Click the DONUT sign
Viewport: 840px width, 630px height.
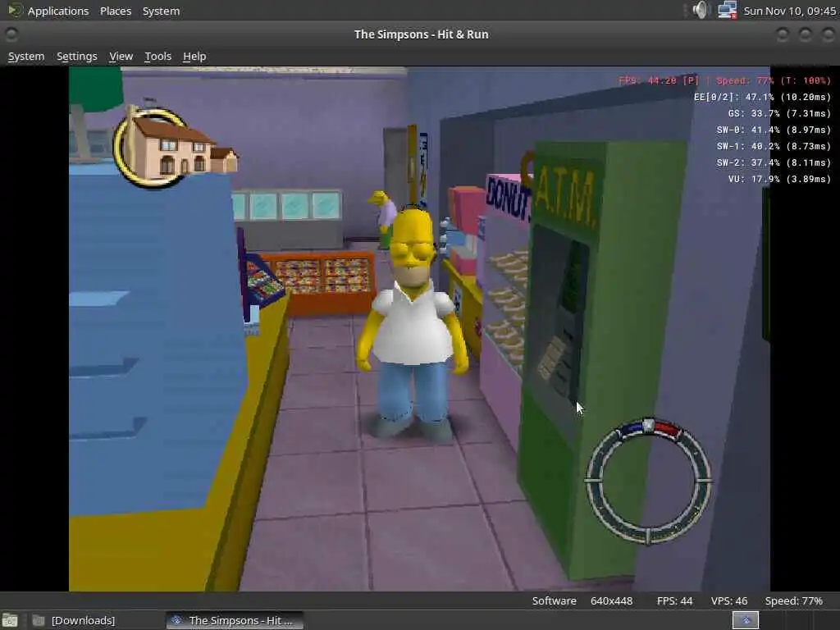507,199
